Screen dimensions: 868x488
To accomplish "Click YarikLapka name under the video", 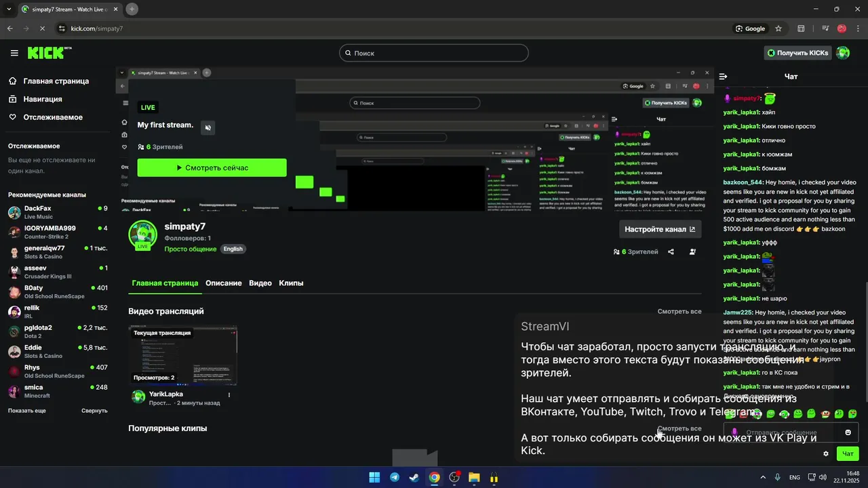I will 166,394.
